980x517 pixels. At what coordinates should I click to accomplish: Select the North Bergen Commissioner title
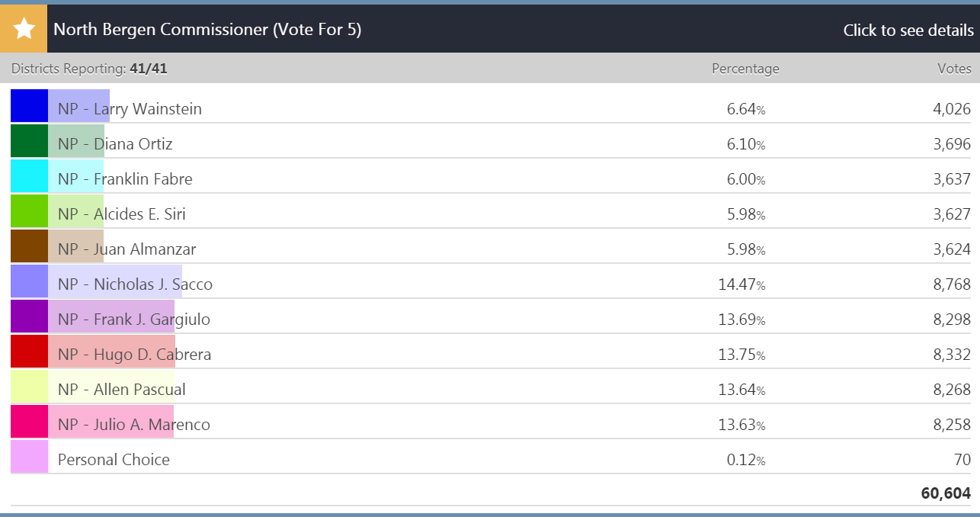click(x=207, y=30)
